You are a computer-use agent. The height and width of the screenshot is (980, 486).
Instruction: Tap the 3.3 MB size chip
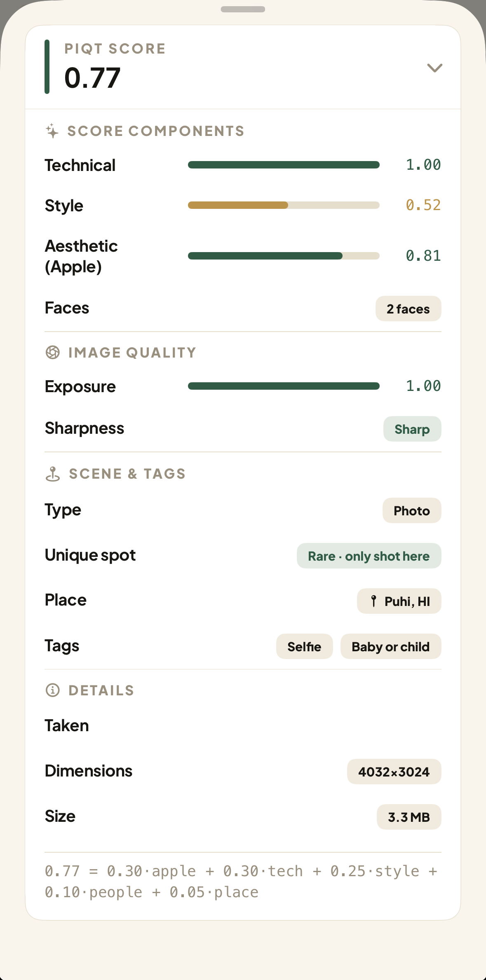[x=409, y=817]
